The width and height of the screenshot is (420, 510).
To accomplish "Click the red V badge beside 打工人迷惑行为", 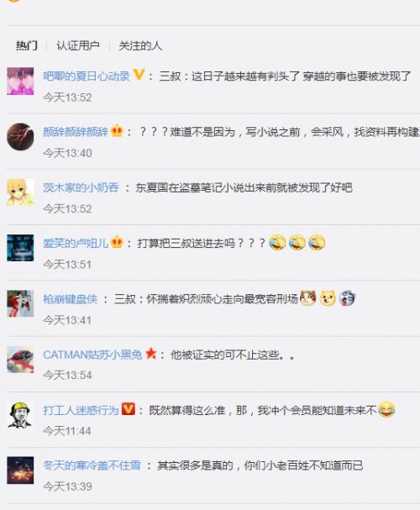I will click(128, 409).
